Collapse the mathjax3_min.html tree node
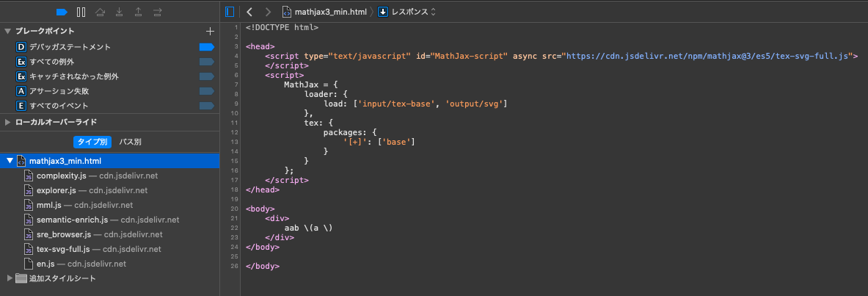 coord(10,161)
